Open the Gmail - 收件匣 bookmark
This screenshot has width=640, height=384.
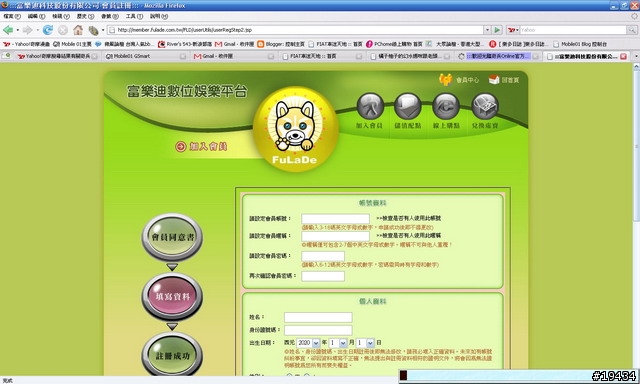[x=234, y=44]
